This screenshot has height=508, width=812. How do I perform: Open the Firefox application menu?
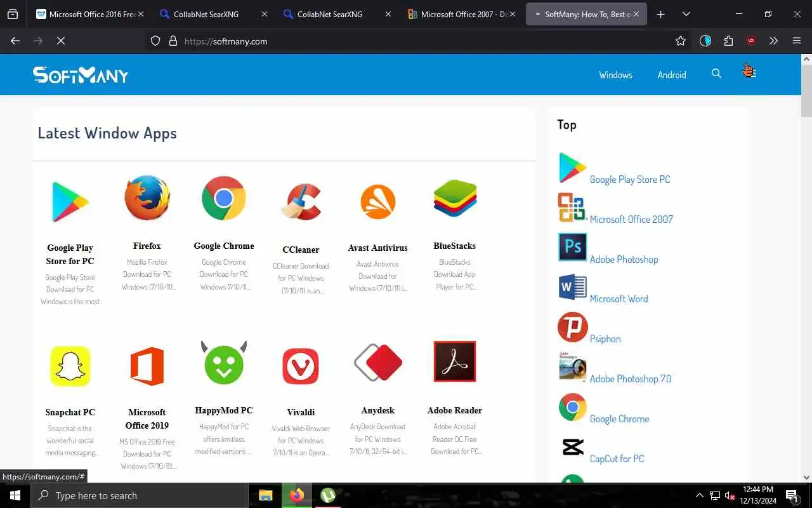(x=797, y=41)
